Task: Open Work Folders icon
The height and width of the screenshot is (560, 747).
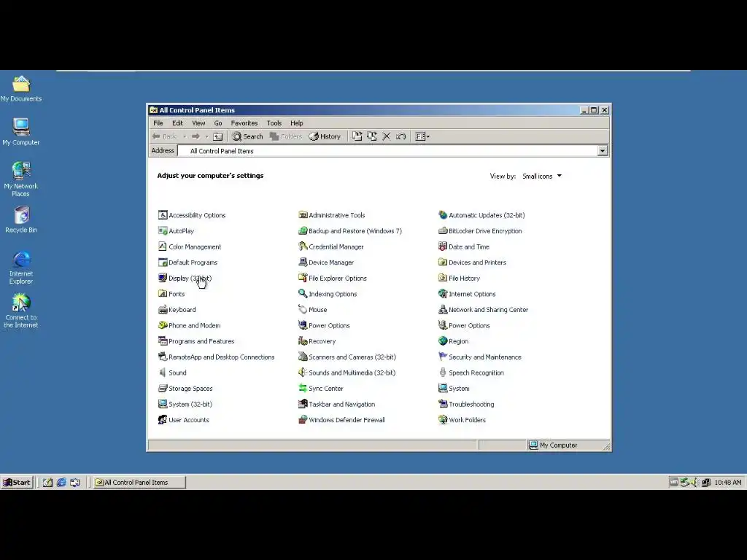Action: click(x=443, y=419)
